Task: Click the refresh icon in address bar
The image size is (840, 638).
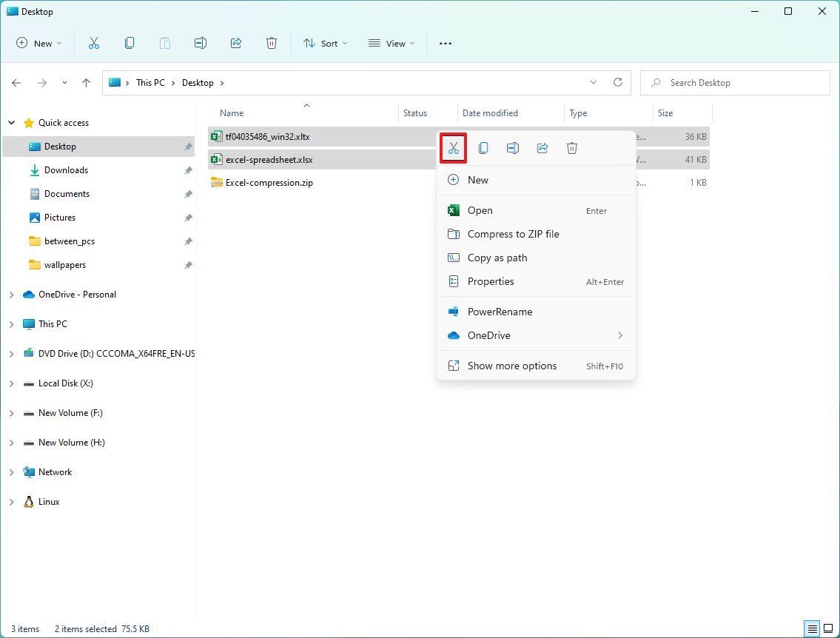Action: point(618,82)
